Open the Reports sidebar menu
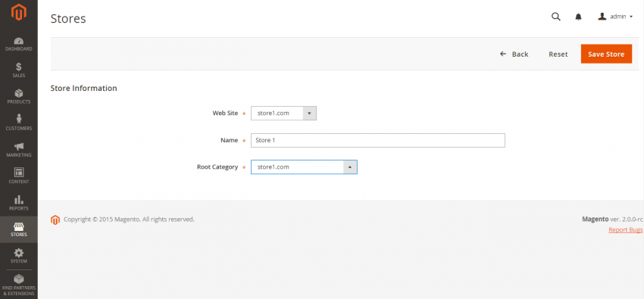The width and height of the screenshot is (644, 299). point(18,203)
